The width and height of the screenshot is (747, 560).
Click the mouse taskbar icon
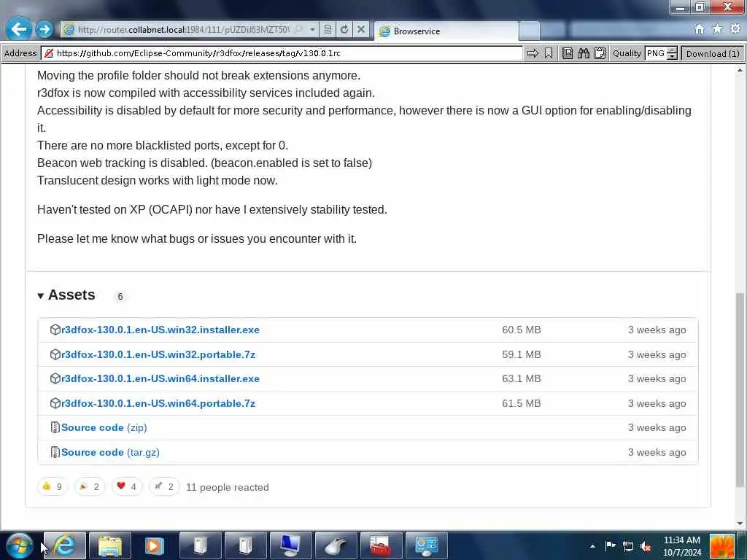336,545
